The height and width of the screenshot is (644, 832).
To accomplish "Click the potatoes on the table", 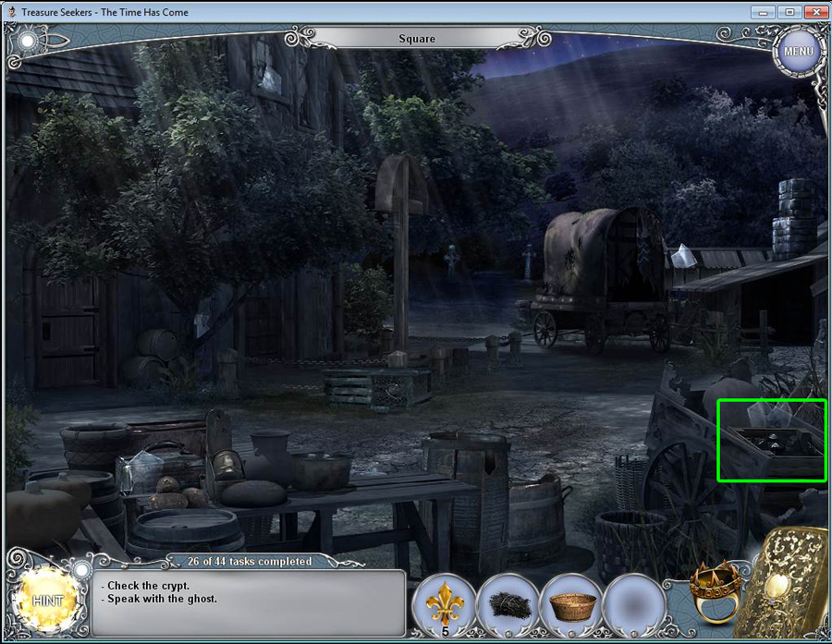I will click(x=173, y=493).
